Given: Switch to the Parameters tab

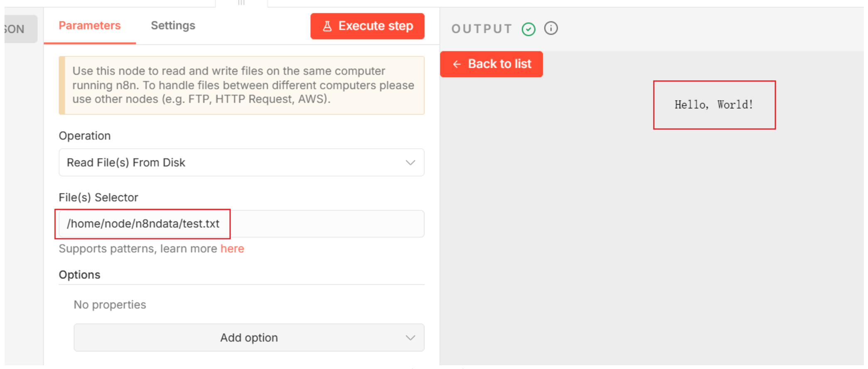Looking at the screenshot, I should 89,26.
